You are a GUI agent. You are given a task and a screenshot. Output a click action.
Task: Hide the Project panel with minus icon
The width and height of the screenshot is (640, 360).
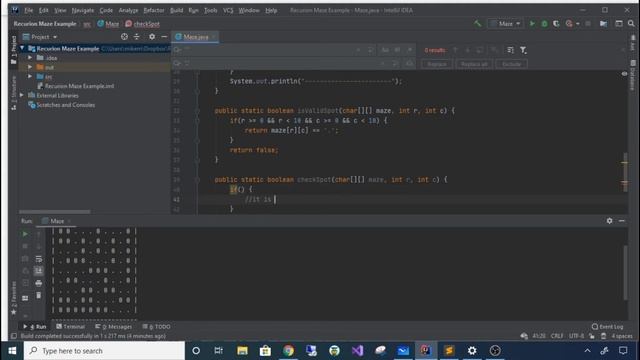tap(164, 37)
